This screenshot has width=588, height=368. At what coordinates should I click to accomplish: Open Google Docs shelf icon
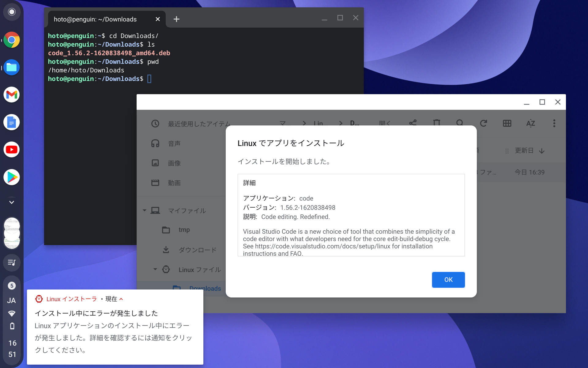[12, 122]
